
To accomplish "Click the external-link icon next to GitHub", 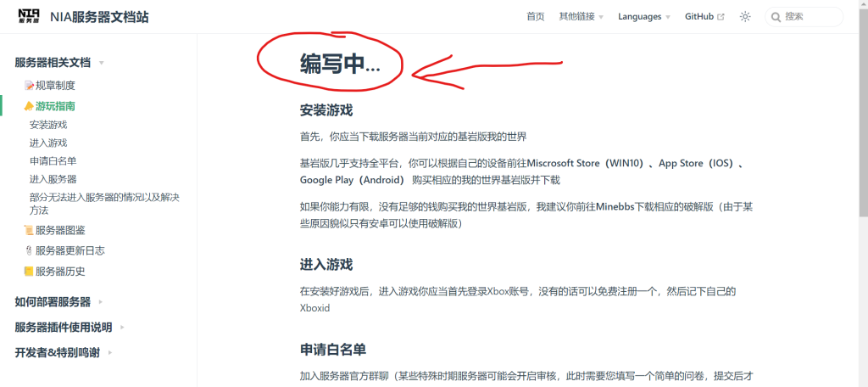I will click(x=721, y=17).
